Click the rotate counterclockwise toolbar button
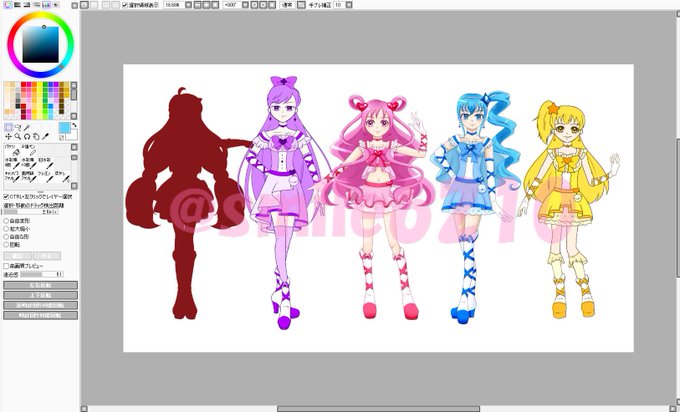680x412 pixels. click(x=255, y=5)
